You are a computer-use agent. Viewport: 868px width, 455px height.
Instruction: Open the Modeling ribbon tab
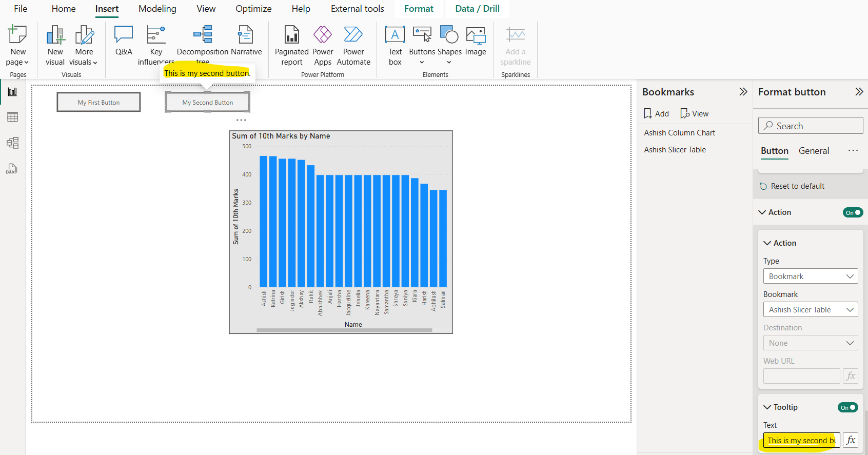click(157, 9)
